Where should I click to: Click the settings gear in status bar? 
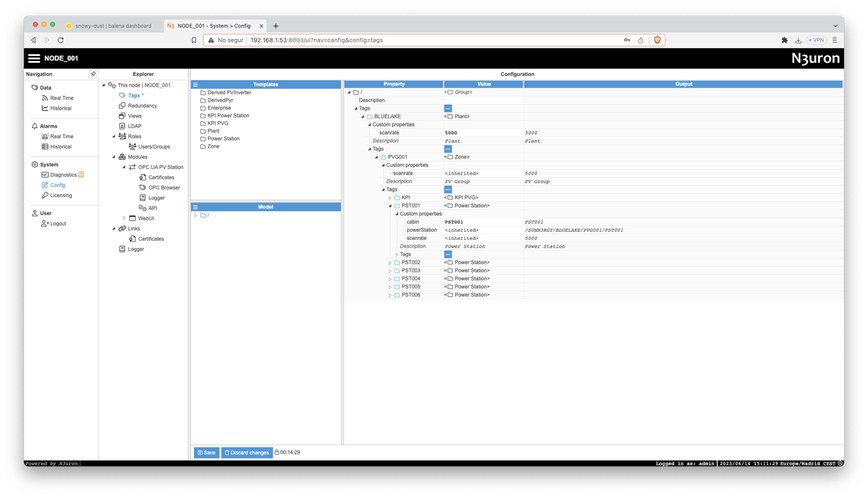tap(840, 463)
